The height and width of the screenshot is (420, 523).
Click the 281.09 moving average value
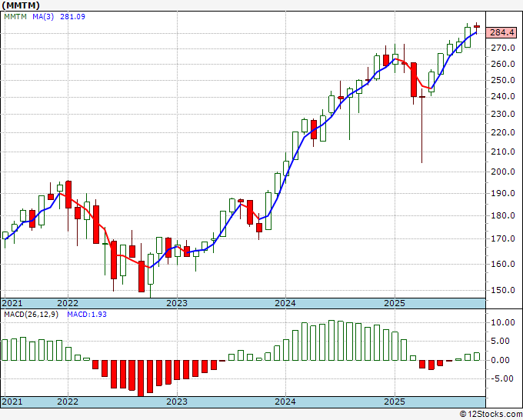[72, 16]
